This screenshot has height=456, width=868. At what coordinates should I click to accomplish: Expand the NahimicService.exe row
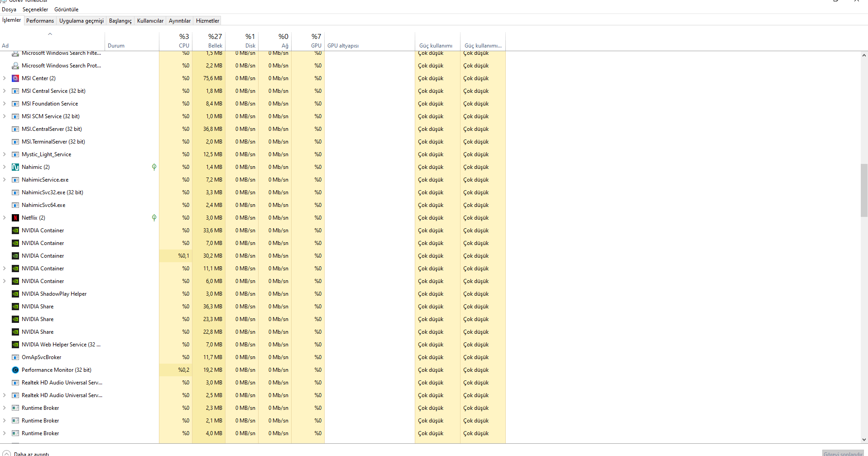click(x=5, y=180)
